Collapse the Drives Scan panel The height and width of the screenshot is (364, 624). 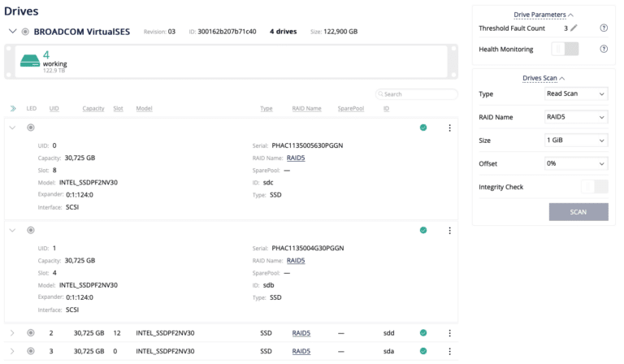pyautogui.click(x=544, y=78)
